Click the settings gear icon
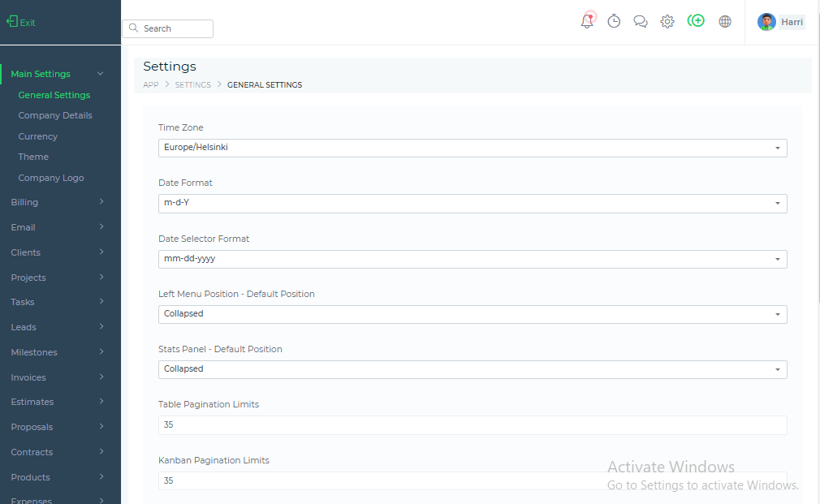Screen dimensions: 820x504 coord(667,22)
